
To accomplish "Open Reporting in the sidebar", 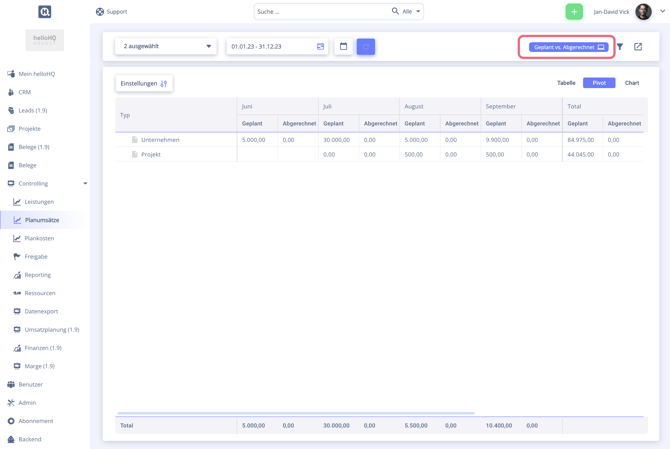I will (x=38, y=275).
